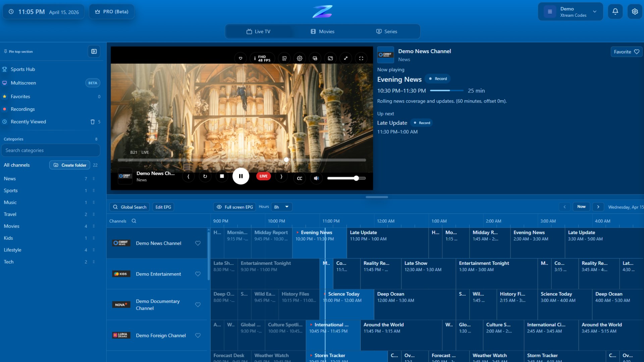The height and width of the screenshot is (362, 644).
Task: Collapse the sidebar panel icon
Action: (94, 52)
